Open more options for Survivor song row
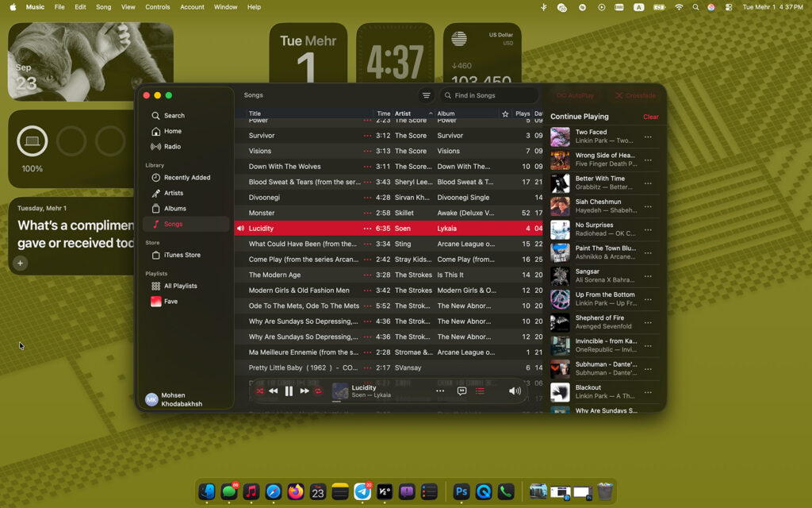812x508 pixels. (x=367, y=135)
